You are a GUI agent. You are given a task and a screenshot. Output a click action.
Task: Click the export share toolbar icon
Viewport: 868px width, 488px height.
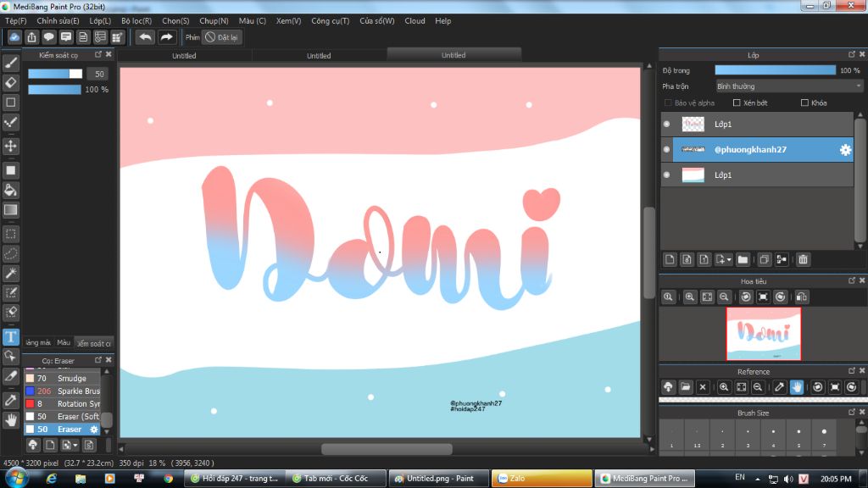[31, 37]
